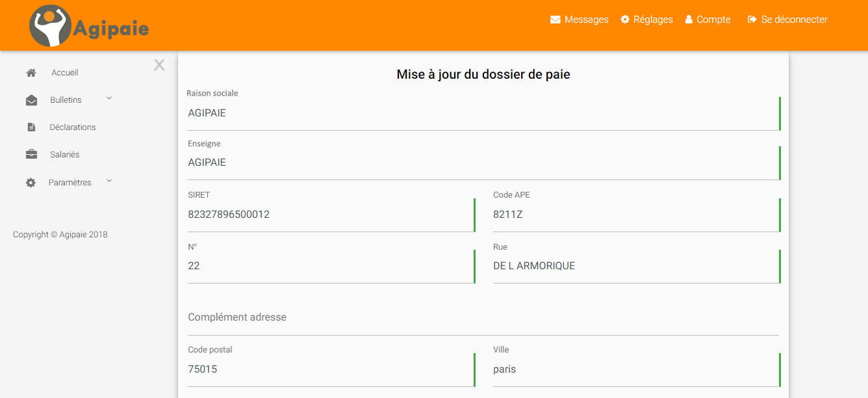The height and width of the screenshot is (398, 868).
Task: Click the Messages envelope icon in header
Action: pos(555,20)
